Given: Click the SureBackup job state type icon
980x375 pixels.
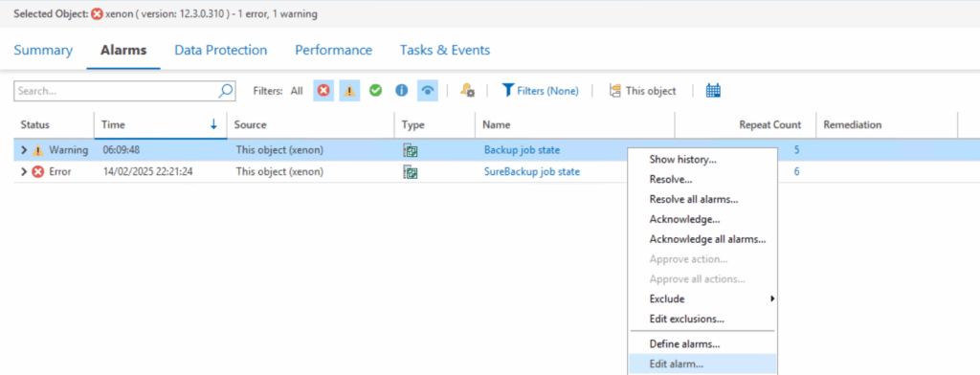Looking at the screenshot, I should (x=411, y=172).
